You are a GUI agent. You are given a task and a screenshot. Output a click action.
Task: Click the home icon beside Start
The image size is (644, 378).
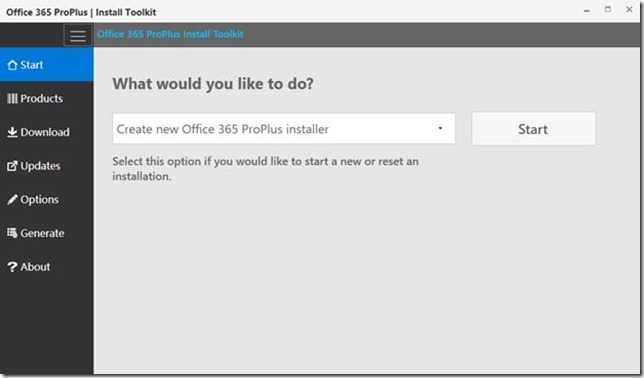point(12,65)
